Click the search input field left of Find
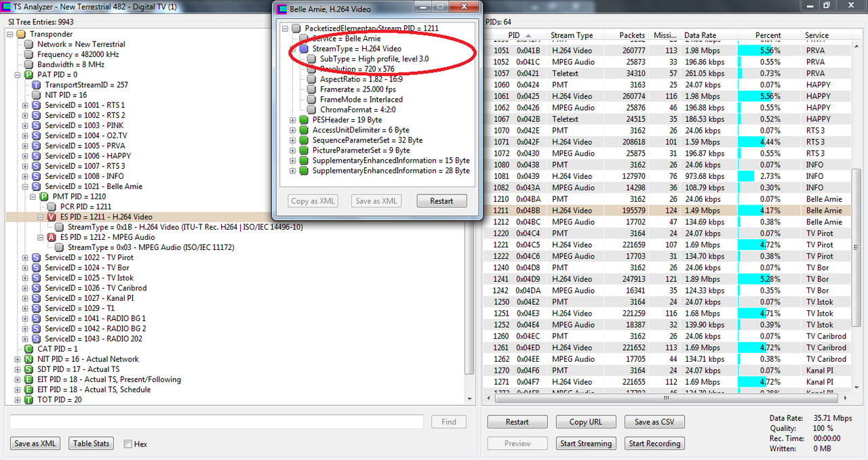The height and width of the screenshot is (460, 868). [216, 421]
